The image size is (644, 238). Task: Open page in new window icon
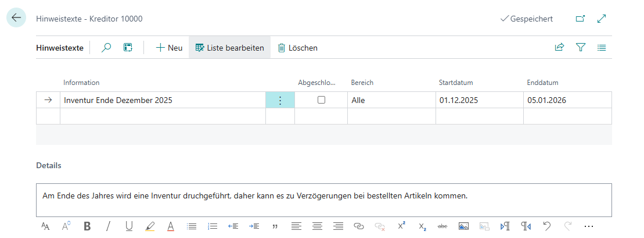pos(580,19)
